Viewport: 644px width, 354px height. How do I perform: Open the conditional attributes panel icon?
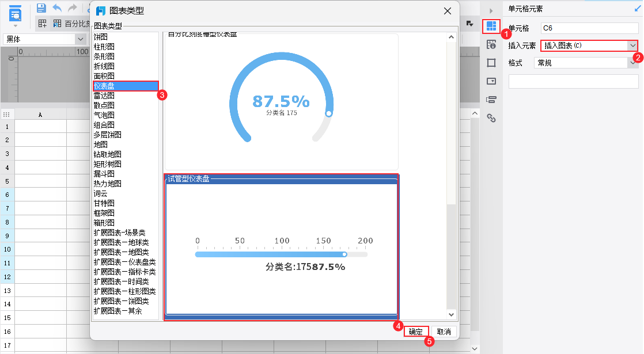491,100
